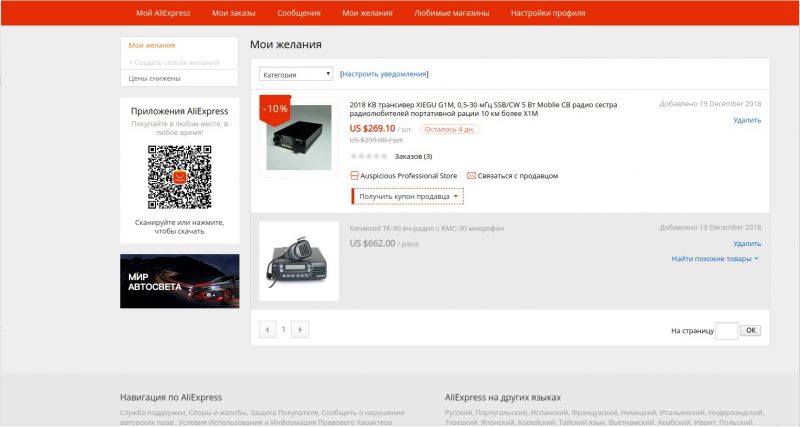Click the US $662.00 price
800x427 pixels.
point(372,244)
